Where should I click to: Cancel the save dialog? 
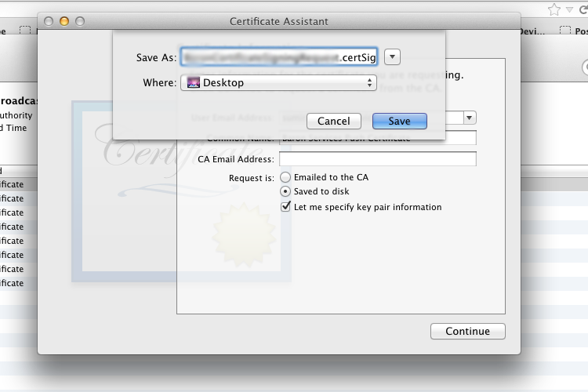[333, 122]
